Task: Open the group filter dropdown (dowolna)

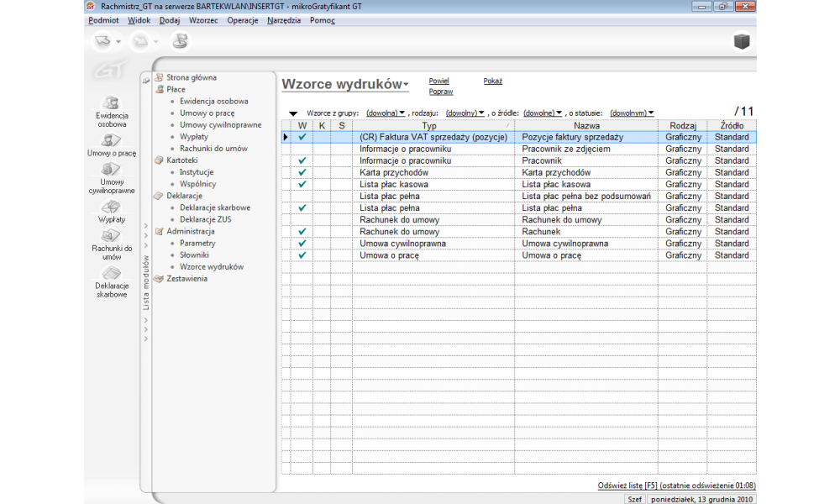Action: pos(386,113)
